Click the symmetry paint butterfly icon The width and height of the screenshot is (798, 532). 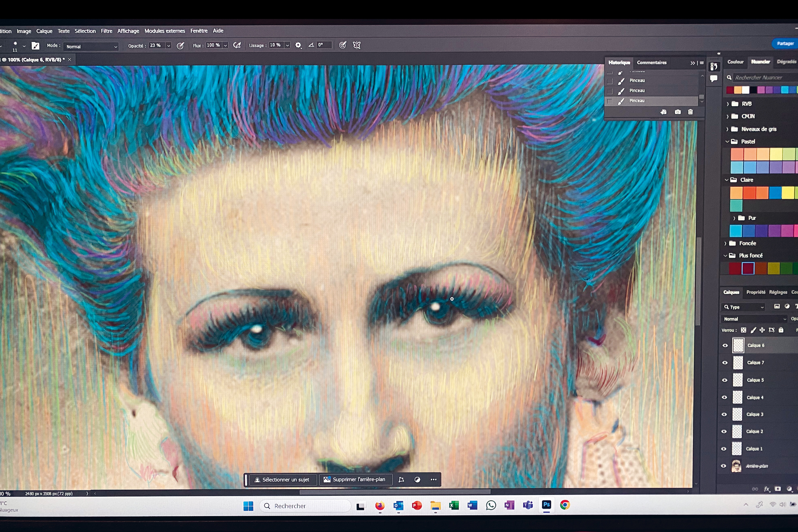pyautogui.click(x=357, y=45)
